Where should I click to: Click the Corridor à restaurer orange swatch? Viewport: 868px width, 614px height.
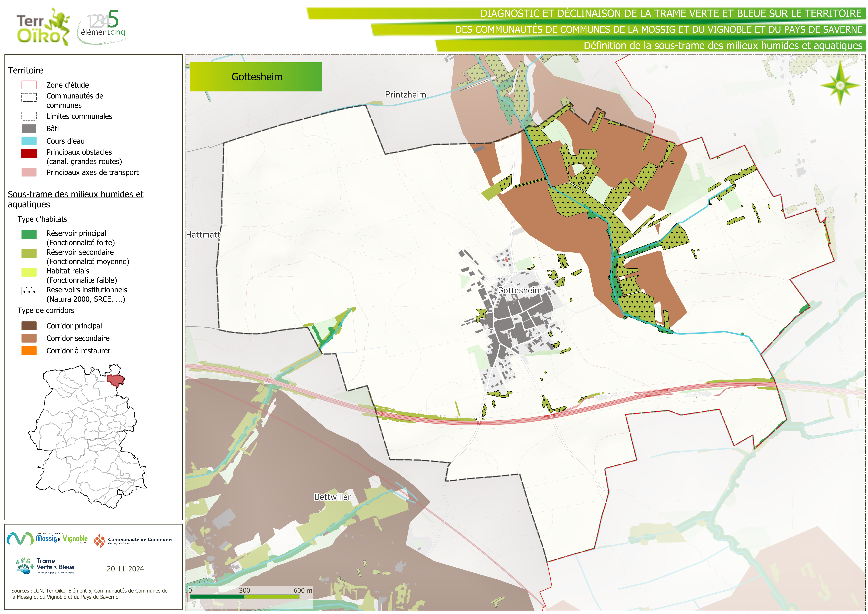(x=29, y=351)
